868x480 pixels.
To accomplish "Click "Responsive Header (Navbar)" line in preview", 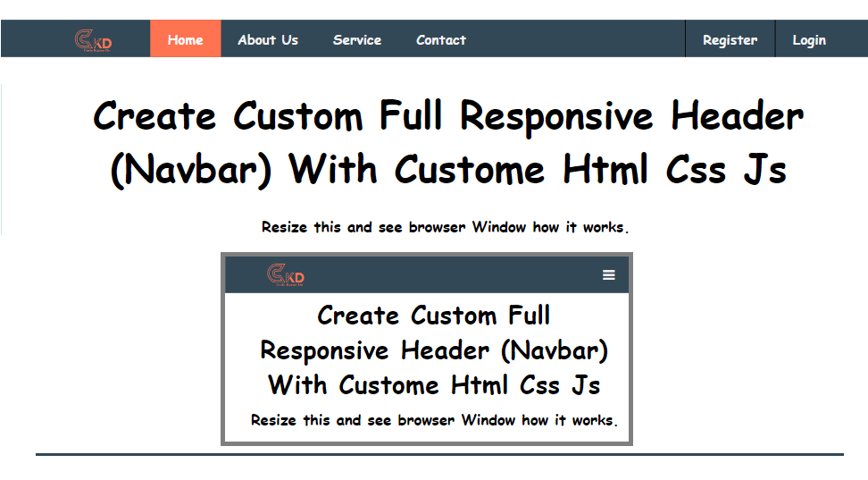I will pos(434,350).
